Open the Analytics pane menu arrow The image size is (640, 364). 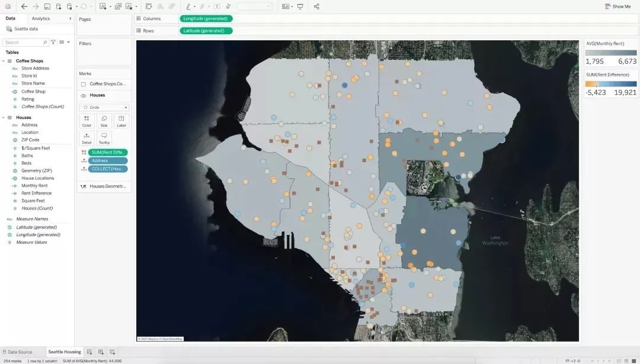tap(70, 18)
